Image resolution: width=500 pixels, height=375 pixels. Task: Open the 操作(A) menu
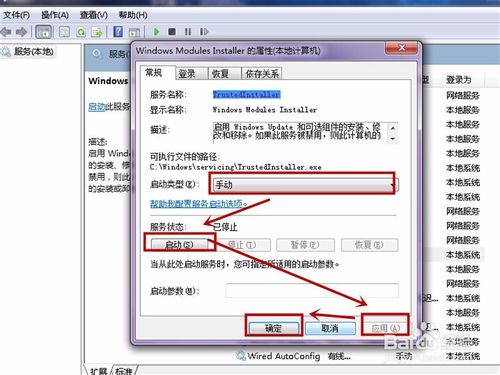coord(55,15)
